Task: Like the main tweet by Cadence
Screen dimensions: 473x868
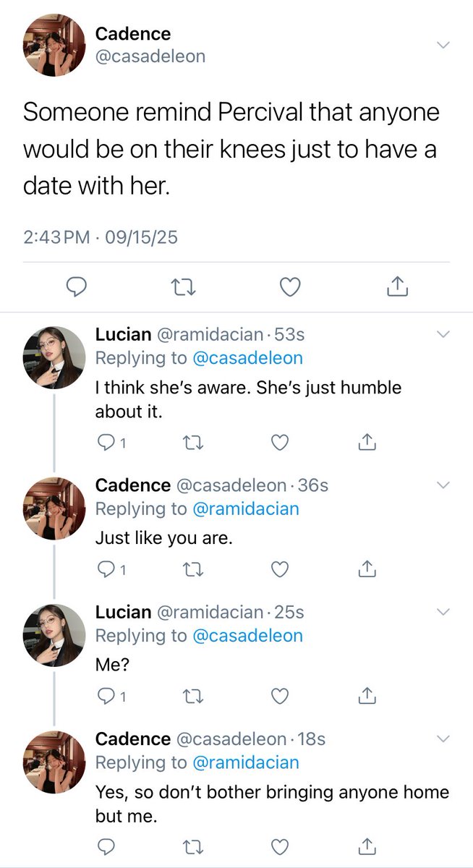Action: pyautogui.click(x=290, y=288)
